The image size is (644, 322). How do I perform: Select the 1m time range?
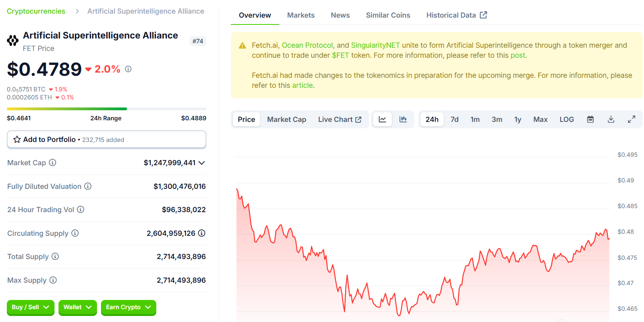click(x=475, y=119)
